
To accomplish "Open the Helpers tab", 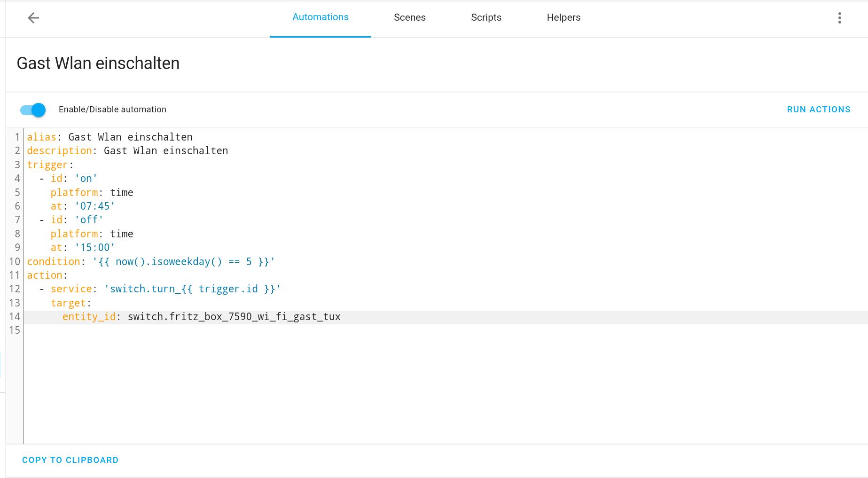I will [x=563, y=17].
